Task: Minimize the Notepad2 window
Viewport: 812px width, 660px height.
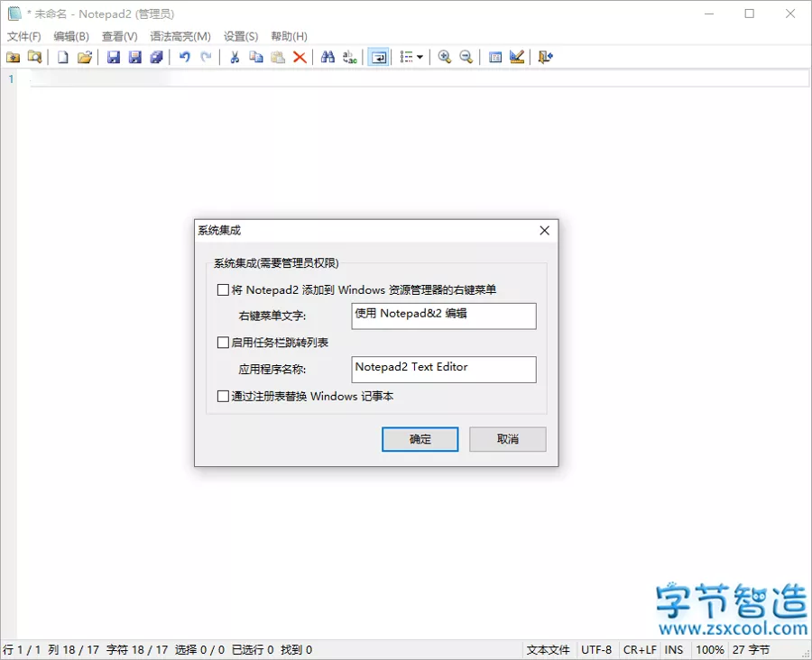Action: 709,14
